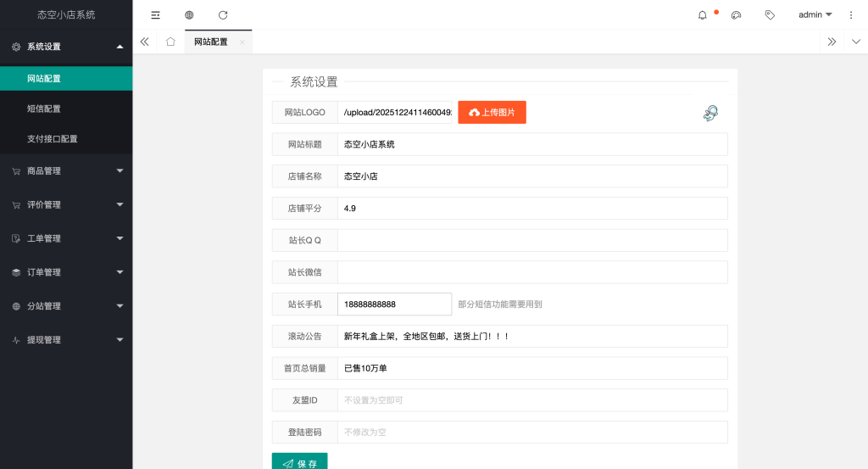Click the uploaded logo thumbnail
The width and height of the screenshot is (868, 469).
(710, 113)
